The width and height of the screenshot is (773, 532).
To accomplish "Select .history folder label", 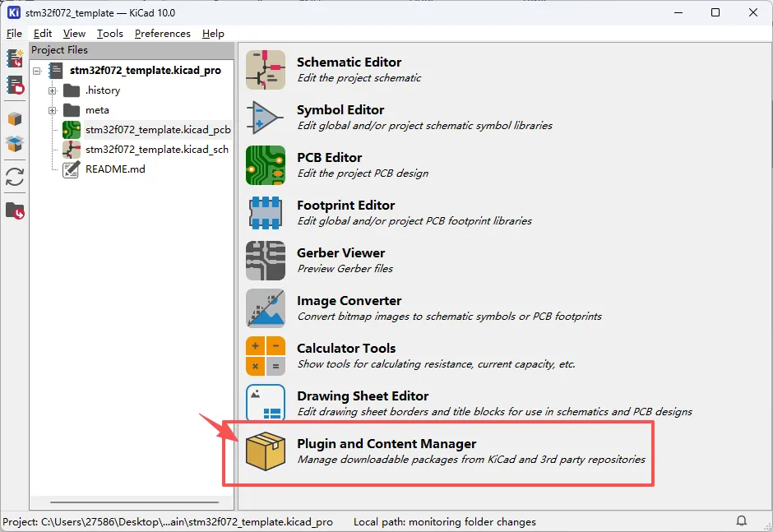I will click(x=103, y=90).
